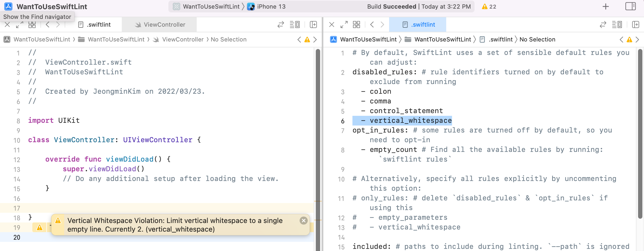Add a new editor from right pane

(636, 25)
